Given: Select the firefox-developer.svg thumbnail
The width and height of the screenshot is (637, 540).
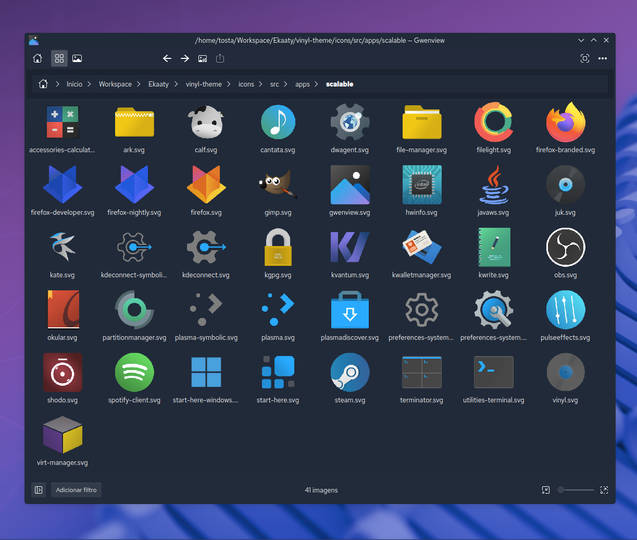Looking at the screenshot, I should [x=62, y=184].
